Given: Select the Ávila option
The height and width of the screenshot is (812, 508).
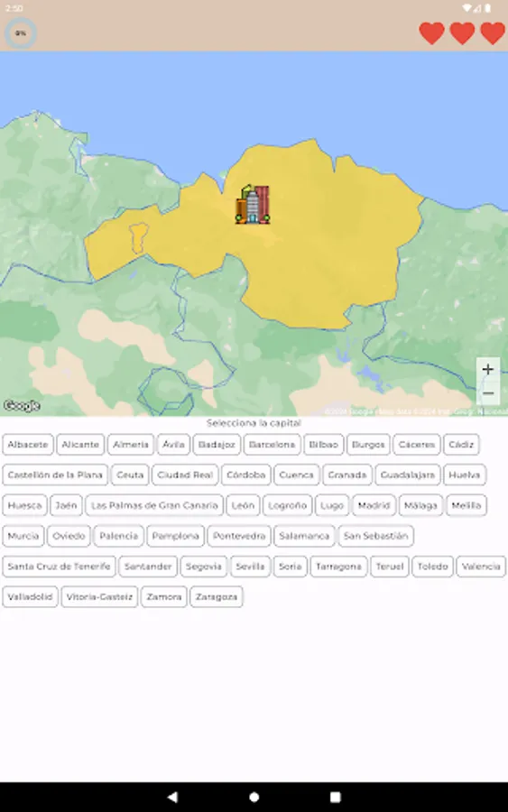Looking at the screenshot, I should coord(173,444).
